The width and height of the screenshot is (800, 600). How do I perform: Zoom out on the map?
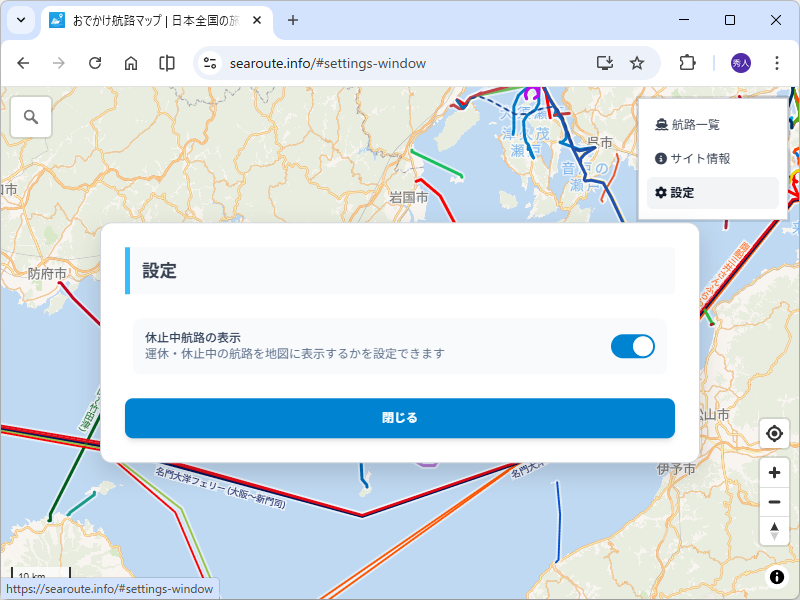[774, 501]
